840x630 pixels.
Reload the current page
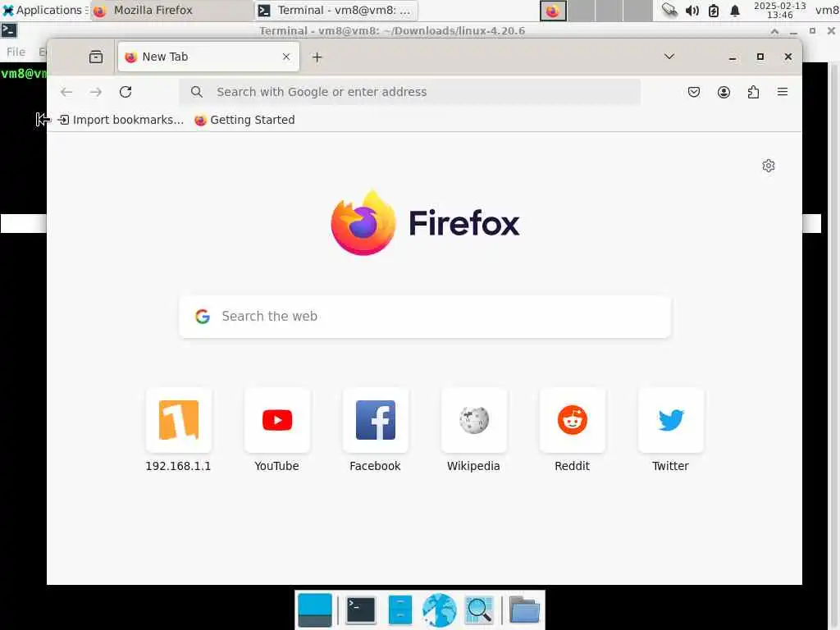[126, 92]
